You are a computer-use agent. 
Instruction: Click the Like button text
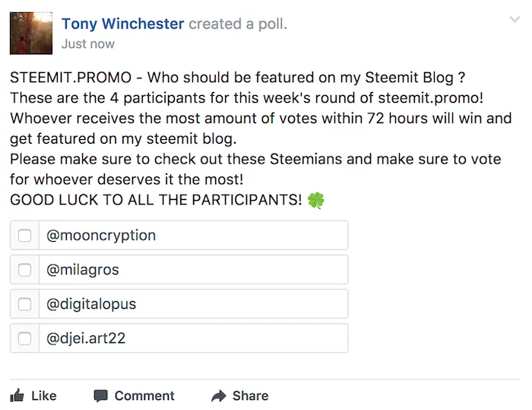click(x=44, y=396)
